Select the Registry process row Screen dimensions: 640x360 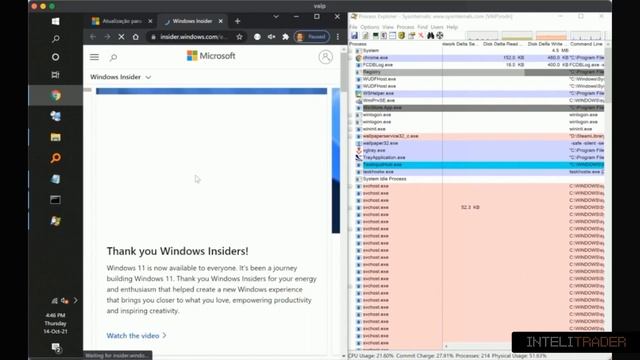coord(480,72)
